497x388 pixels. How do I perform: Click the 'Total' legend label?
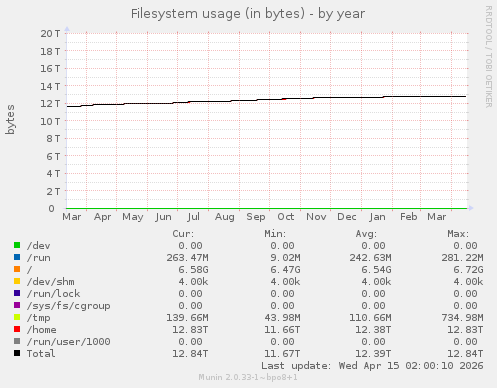tap(41, 354)
